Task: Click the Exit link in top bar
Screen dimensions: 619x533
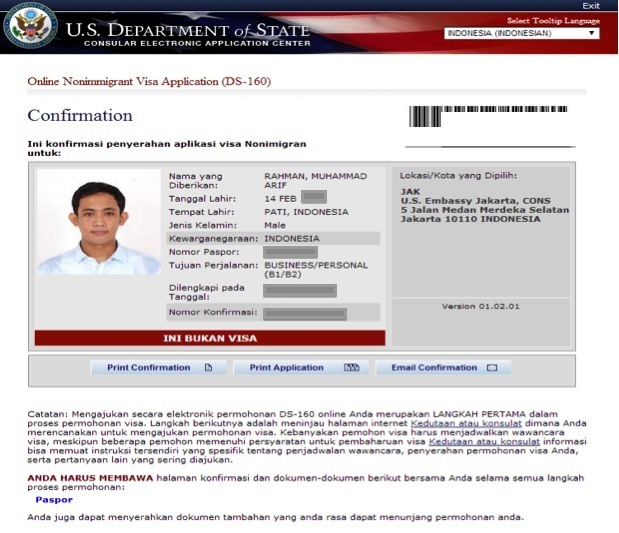Action: tap(591, 6)
